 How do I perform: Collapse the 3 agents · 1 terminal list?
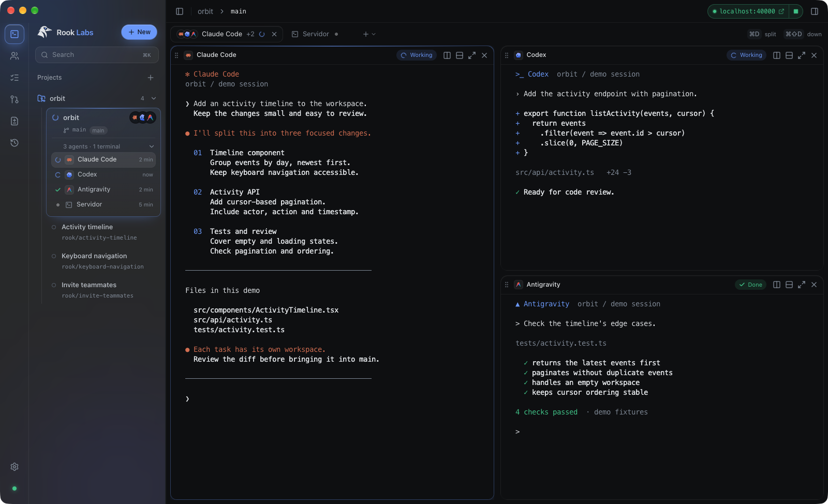point(152,146)
